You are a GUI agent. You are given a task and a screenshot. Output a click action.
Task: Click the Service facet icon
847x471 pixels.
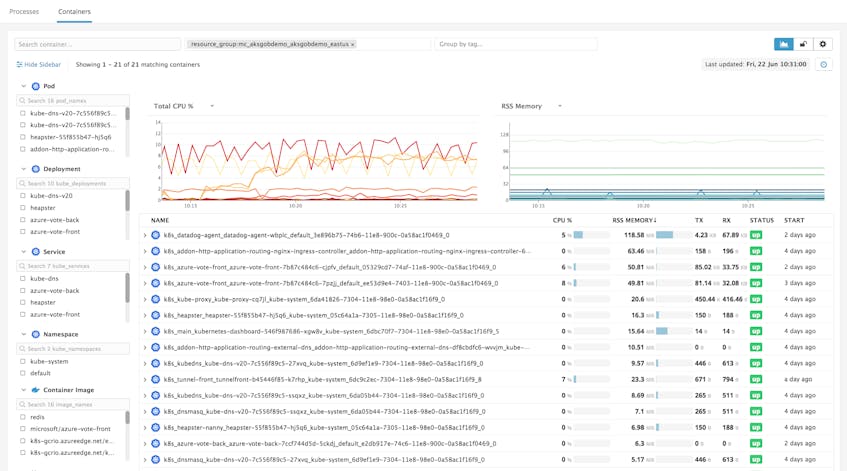(x=36, y=252)
